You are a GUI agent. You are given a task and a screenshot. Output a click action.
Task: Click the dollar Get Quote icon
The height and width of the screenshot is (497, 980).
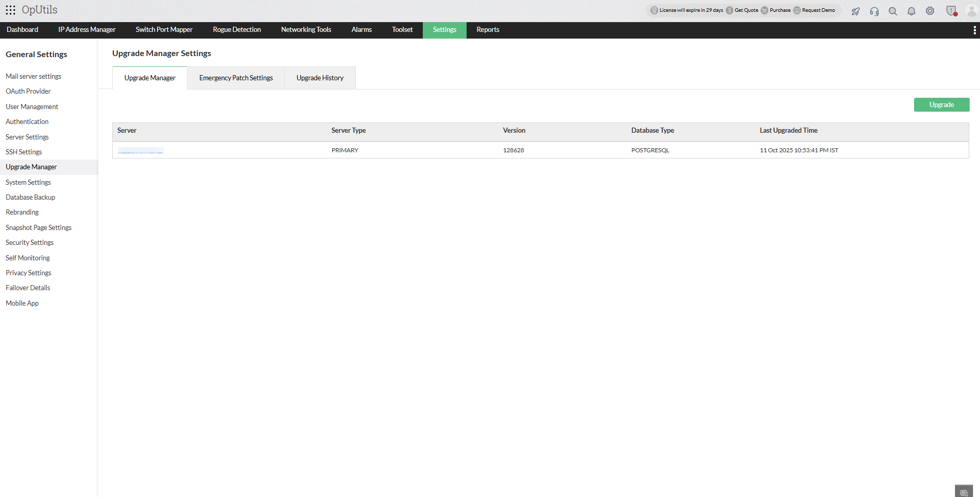(729, 10)
